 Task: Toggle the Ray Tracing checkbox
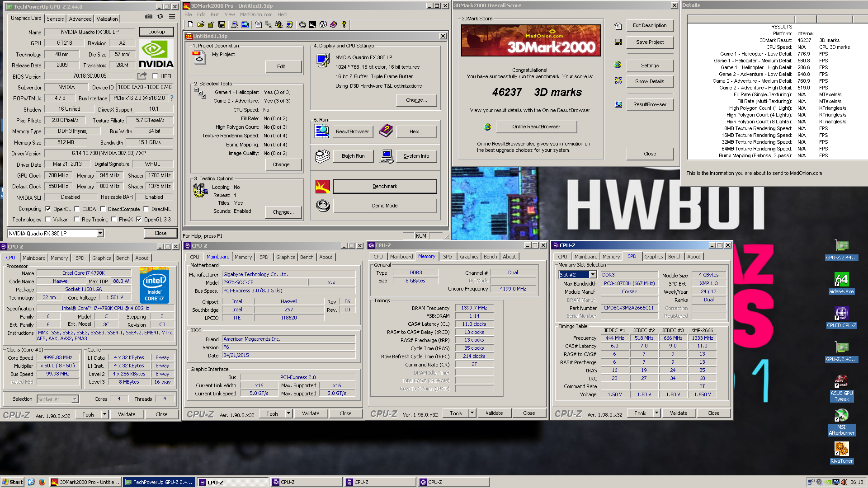click(76, 219)
